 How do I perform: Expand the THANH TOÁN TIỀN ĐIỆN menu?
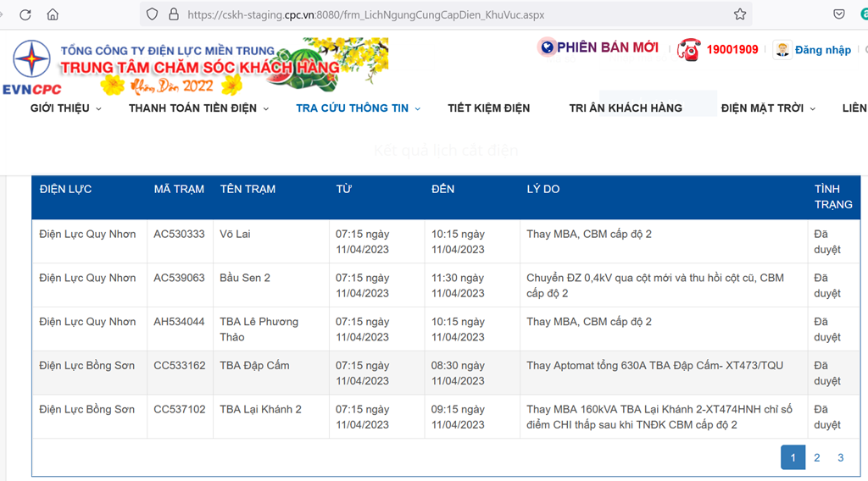[198, 108]
